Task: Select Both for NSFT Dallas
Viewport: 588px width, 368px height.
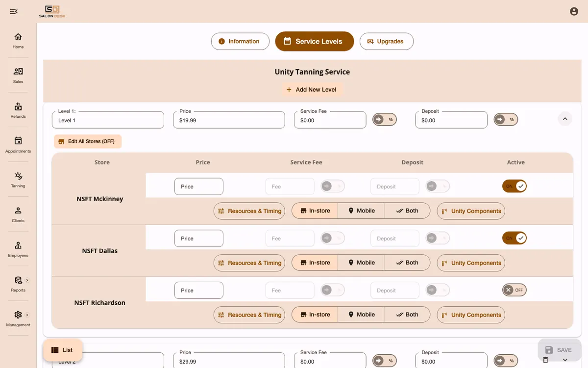Action: point(407,263)
